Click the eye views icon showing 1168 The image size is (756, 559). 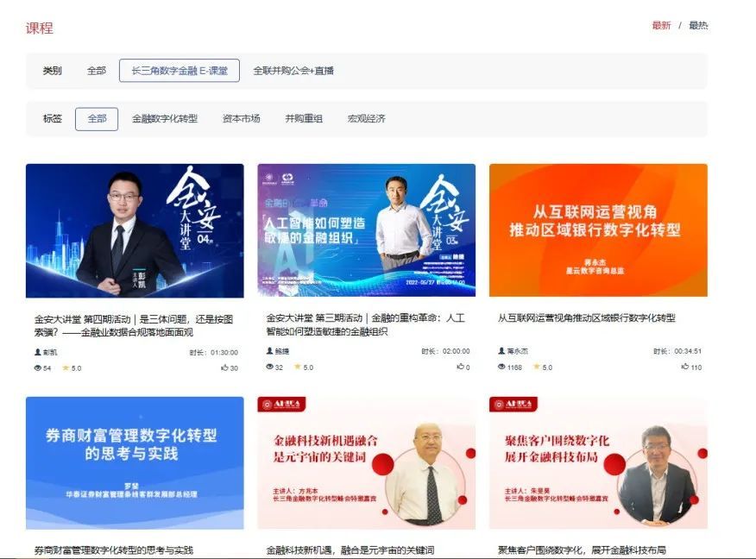tap(501, 367)
